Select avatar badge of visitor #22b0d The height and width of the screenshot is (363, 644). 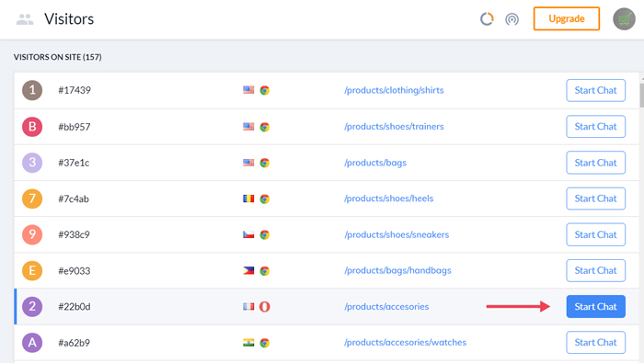pyautogui.click(x=32, y=306)
